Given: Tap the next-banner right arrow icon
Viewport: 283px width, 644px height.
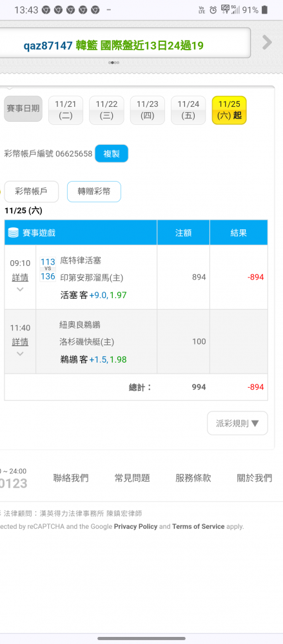Looking at the screenshot, I should [267, 43].
